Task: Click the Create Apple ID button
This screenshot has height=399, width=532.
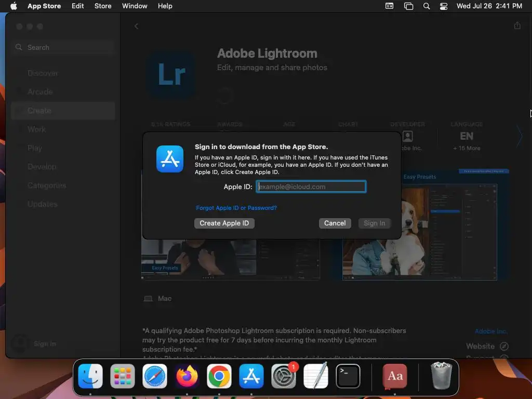Action: point(224,223)
